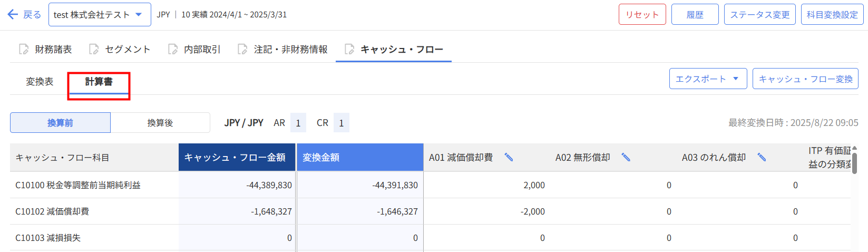Select the 計算書 sub-tab

tap(99, 82)
